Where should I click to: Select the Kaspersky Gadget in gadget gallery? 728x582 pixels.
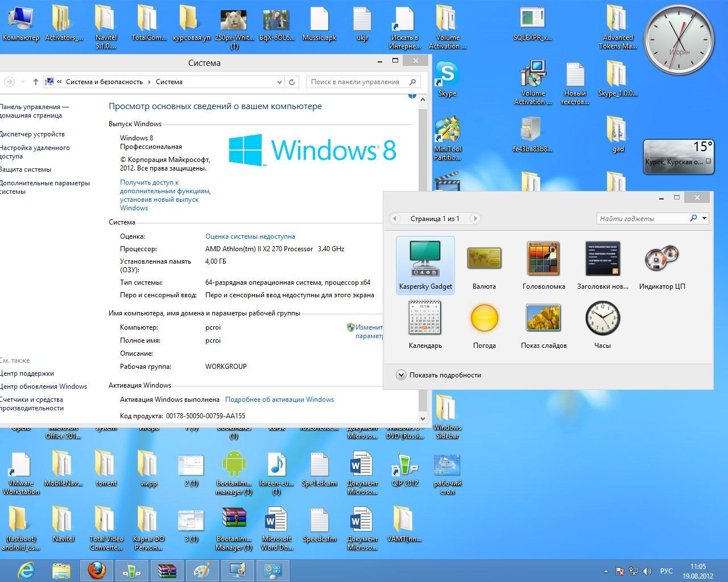pos(425,265)
